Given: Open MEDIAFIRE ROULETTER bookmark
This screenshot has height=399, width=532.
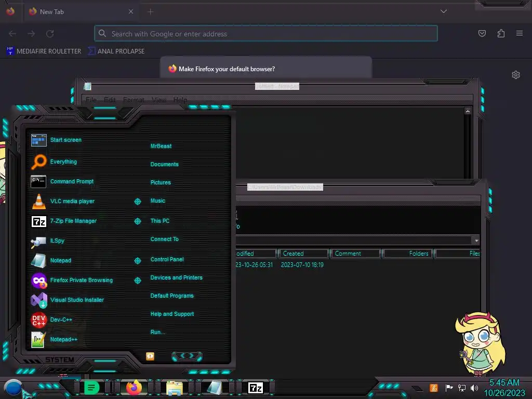Looking at the screenshot, I should pos(44,51).
